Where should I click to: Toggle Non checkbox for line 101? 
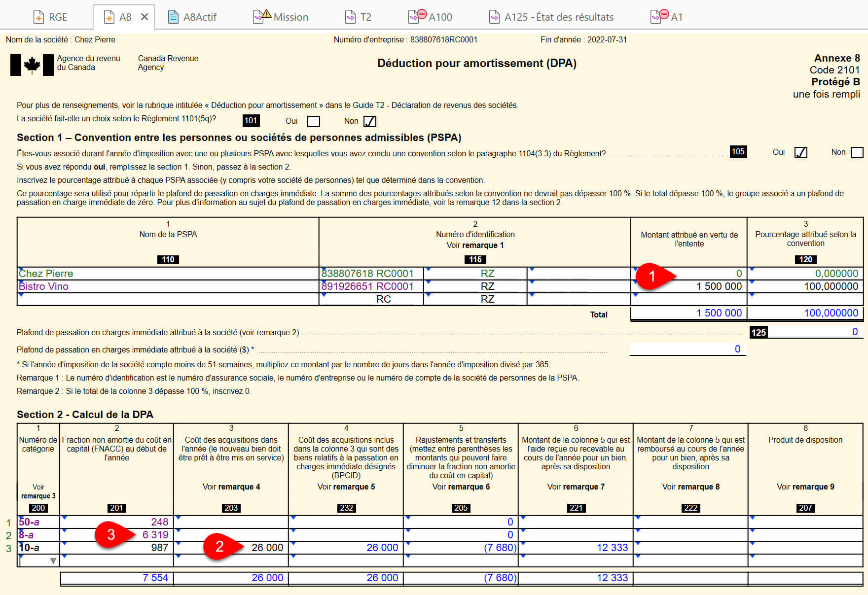[369, 121]
